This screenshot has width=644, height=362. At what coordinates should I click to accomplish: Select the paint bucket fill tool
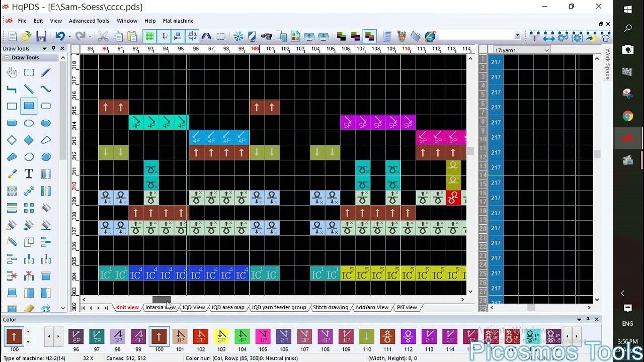46,208
